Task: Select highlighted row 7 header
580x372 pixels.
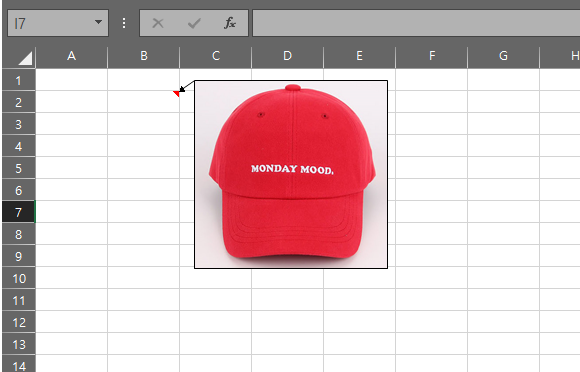Action: click(18, 212)
